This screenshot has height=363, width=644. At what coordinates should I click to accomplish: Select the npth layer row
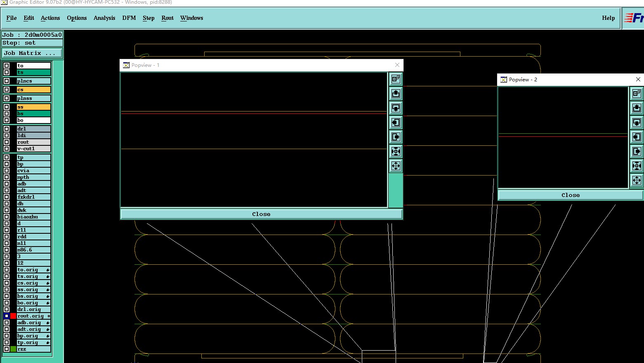[x=34, y=177]
